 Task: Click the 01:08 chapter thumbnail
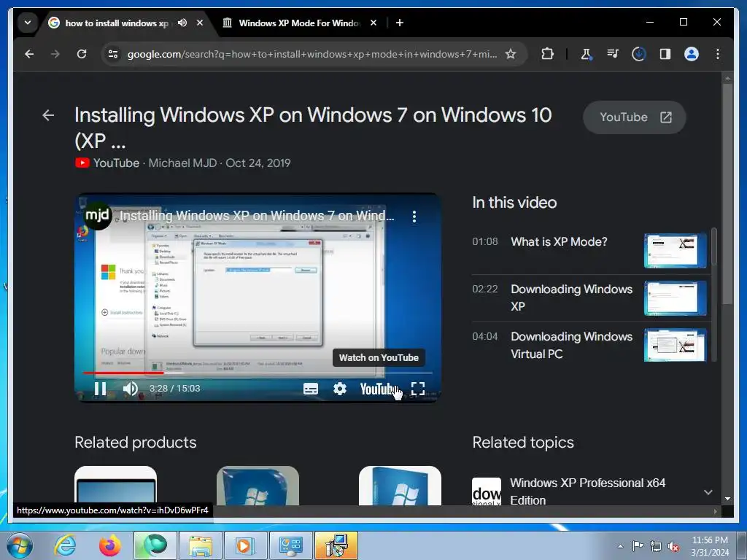point(675,251)
